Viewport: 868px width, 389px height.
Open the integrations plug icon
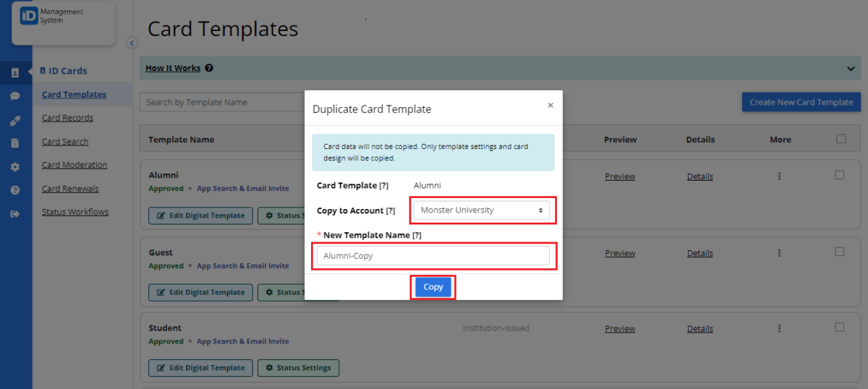click(15, 120)
